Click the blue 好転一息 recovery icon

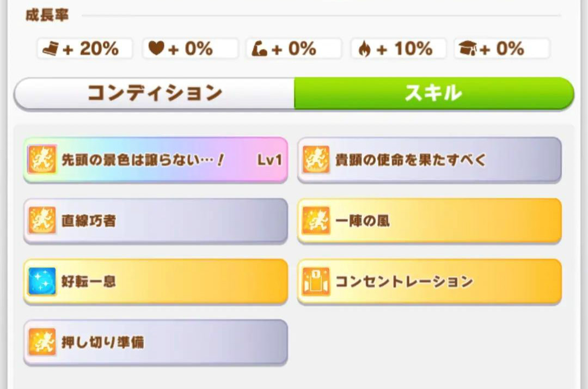tap(42, 282)
